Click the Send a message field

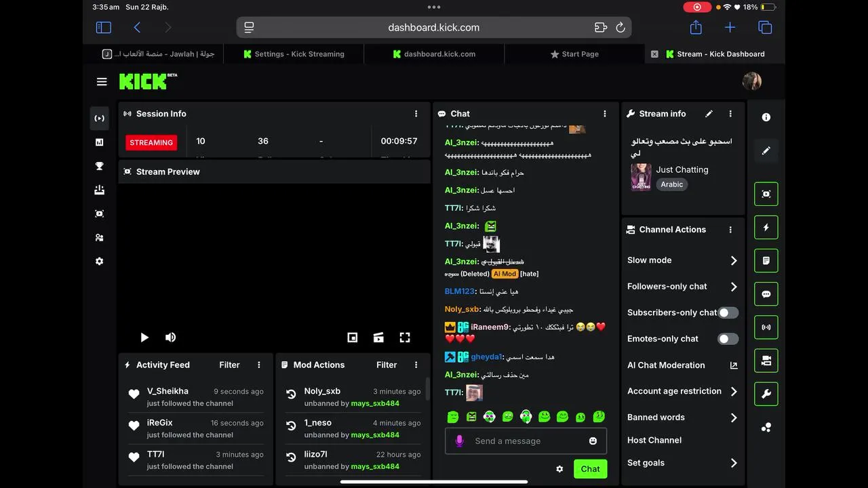coord(526,441)
